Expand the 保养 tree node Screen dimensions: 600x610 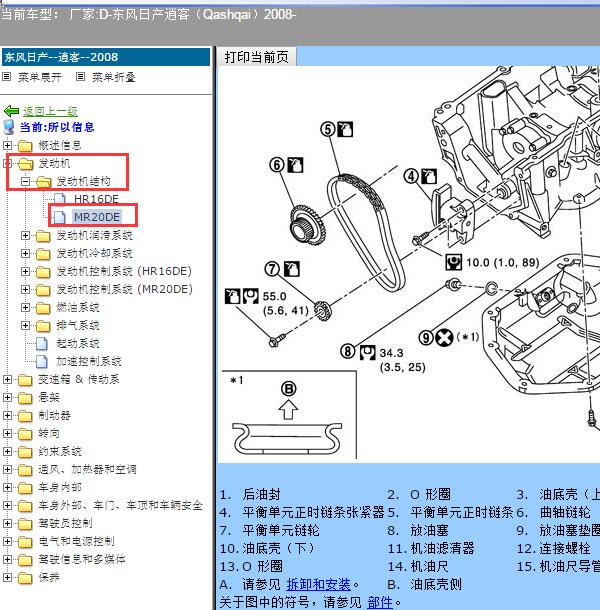pos(7,577)
